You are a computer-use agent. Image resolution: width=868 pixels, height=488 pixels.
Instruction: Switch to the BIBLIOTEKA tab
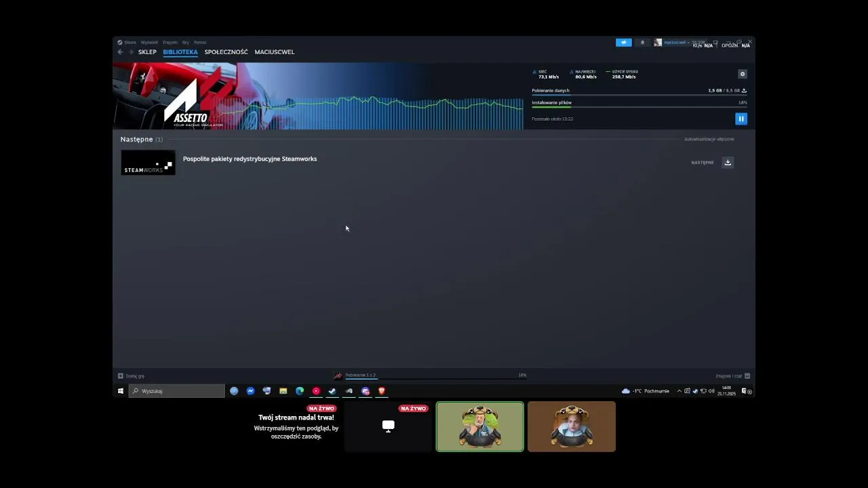point(180,52)
